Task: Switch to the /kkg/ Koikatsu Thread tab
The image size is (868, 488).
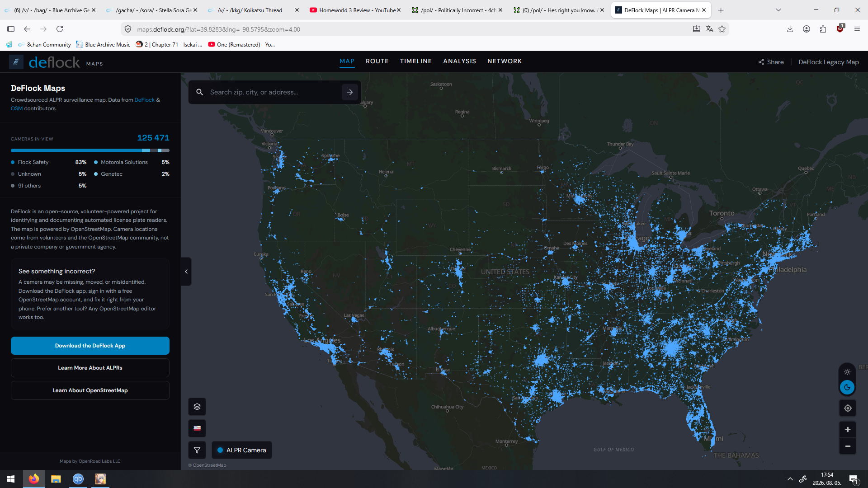Action: click(x=253, y=10)
